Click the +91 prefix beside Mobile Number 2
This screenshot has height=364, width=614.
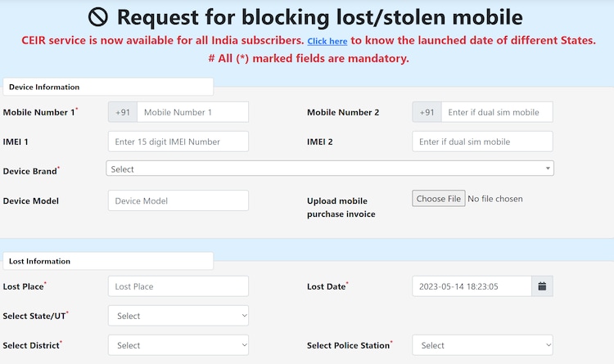427,112
